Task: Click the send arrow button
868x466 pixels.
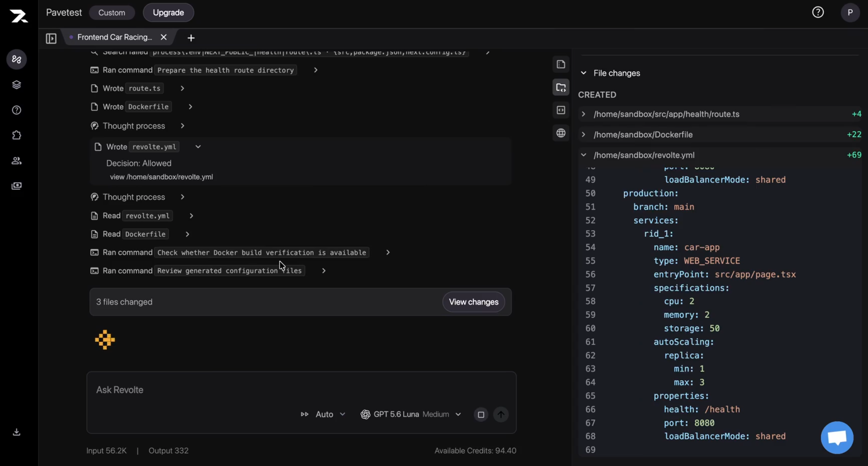Action: point(501,414)
